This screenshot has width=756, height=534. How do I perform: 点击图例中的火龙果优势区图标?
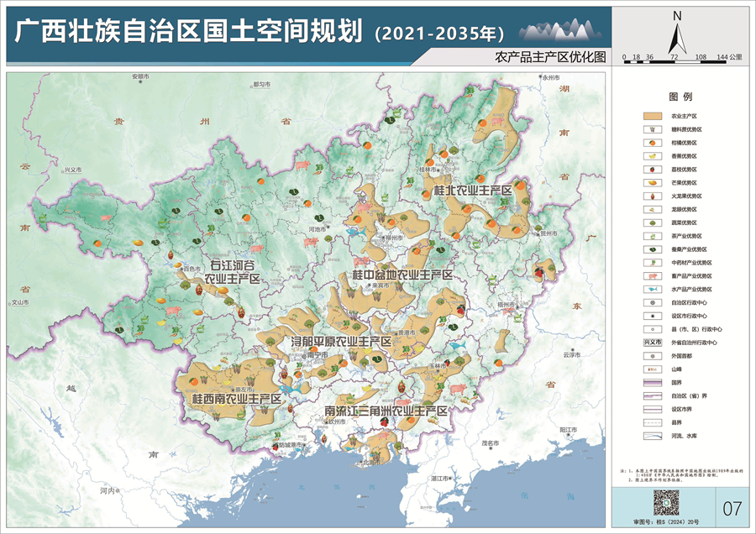click(x=651, y=196)
